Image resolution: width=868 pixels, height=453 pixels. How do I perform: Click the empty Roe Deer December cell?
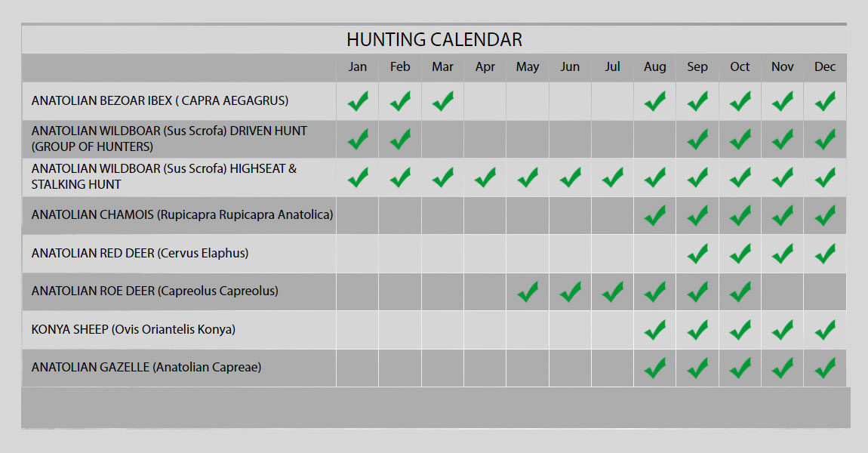tap(825, 291)
